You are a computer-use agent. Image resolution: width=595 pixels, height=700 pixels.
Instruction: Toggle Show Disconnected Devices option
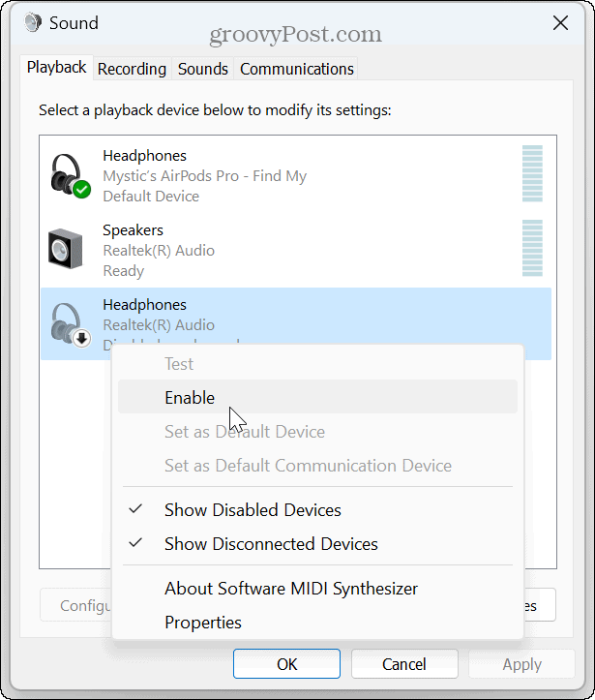pyautogui.click(x=271, y=543)
